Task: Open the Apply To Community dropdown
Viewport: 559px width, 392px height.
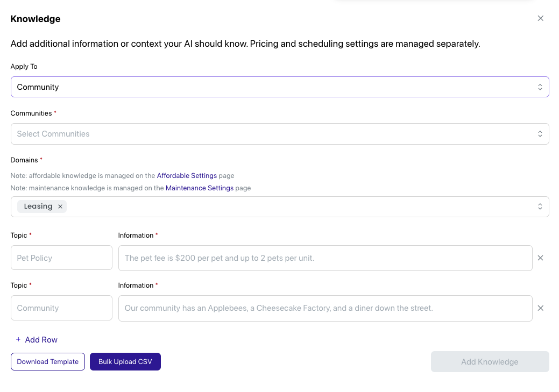Action: point(280,87)
